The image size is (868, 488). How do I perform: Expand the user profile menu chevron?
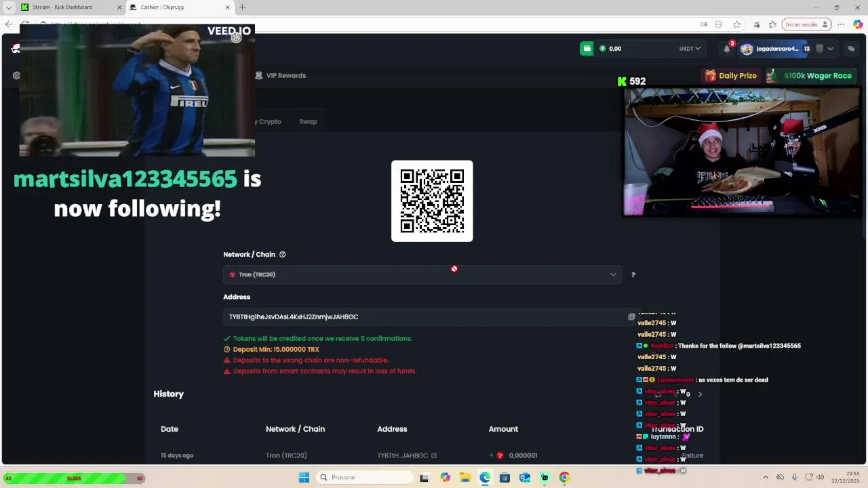click(830, 49)
